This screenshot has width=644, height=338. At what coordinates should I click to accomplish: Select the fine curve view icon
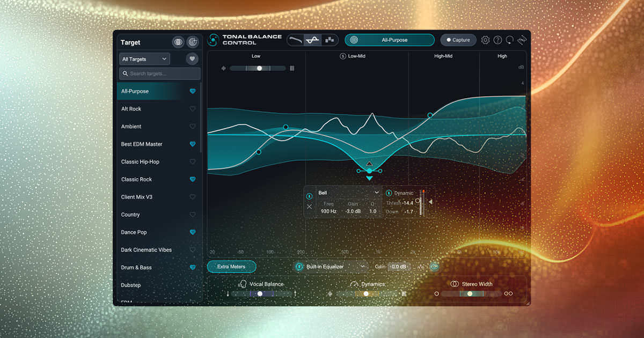[x=312, y=40]
